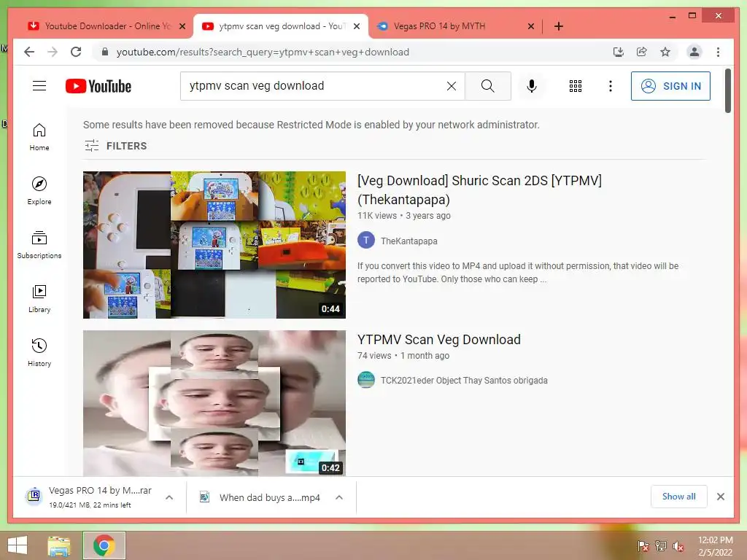Close the downloads bar
747x560 pixels.
(x=720, y=497)
